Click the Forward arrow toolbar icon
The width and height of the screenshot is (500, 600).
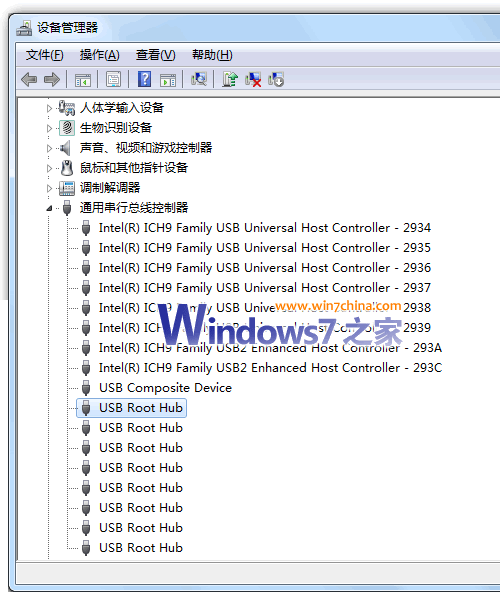52,80
